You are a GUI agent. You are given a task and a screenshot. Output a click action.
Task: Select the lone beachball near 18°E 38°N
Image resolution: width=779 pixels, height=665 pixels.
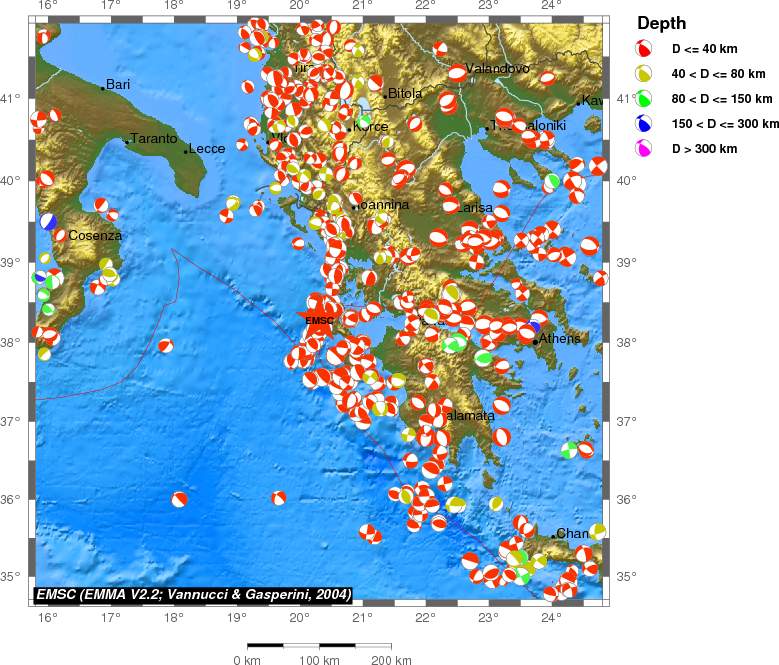pos(165,346)
